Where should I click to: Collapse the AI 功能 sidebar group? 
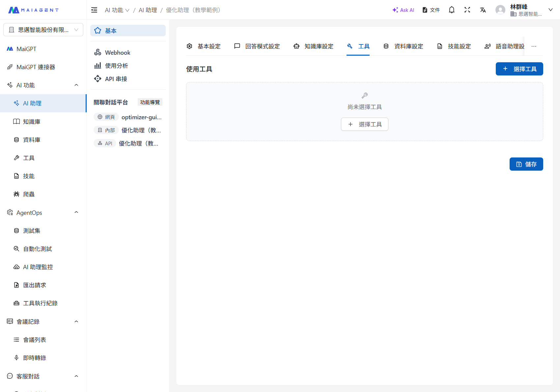click(76, 85)
